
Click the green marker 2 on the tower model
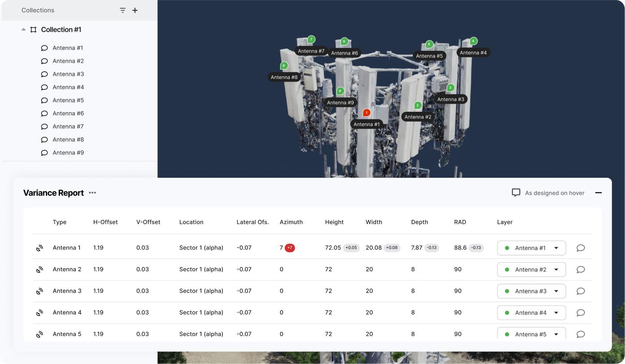click(418, 105)
